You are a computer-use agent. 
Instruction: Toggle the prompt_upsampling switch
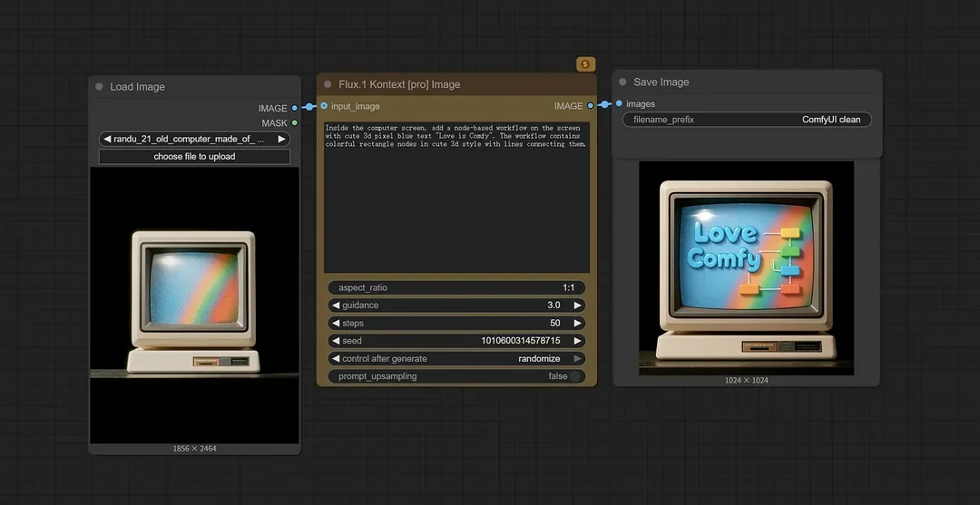click(574, 376)
